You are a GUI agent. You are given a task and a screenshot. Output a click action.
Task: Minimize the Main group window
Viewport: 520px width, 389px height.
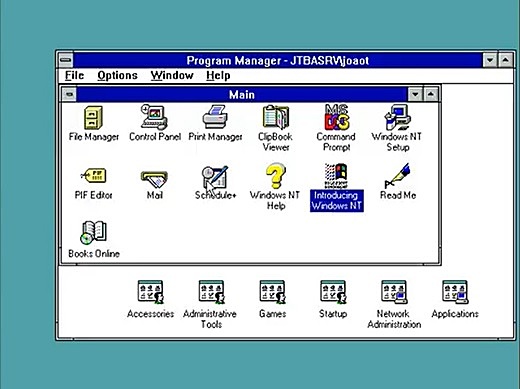pos(415,95)
